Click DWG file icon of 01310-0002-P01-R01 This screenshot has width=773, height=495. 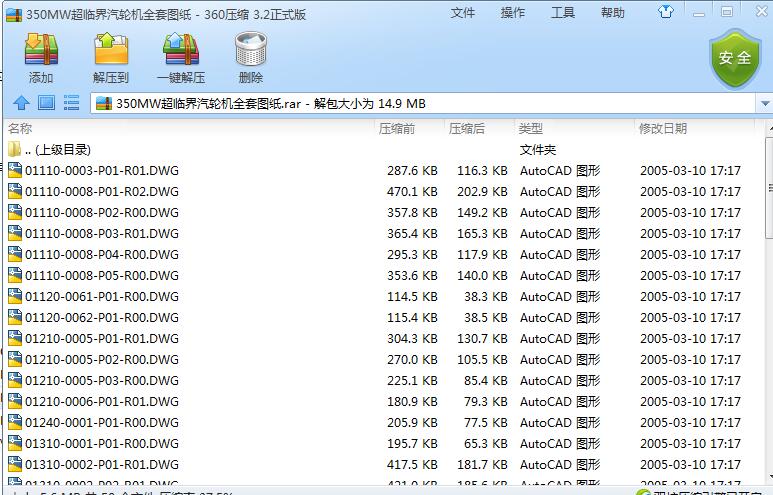coord(15,464)
